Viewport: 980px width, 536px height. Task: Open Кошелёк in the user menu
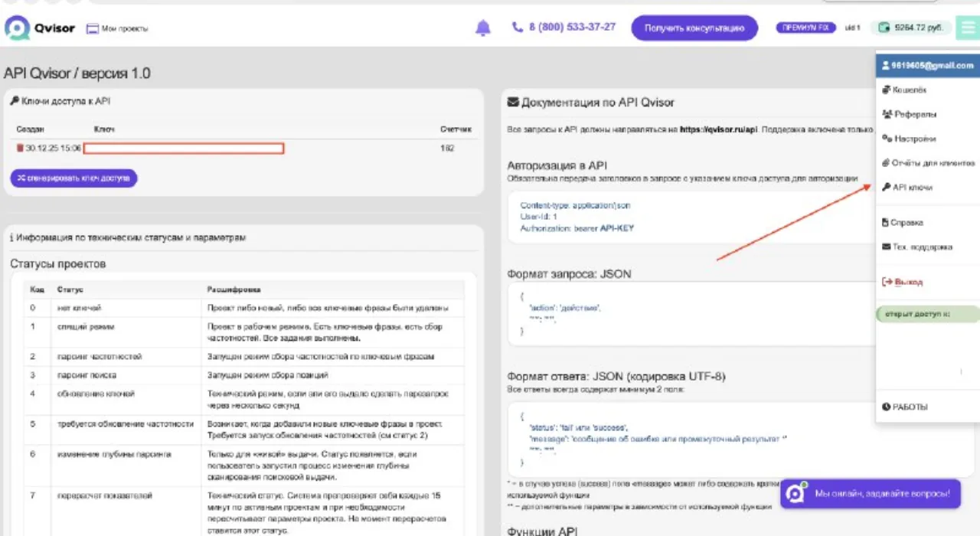[x=904, y=90]
